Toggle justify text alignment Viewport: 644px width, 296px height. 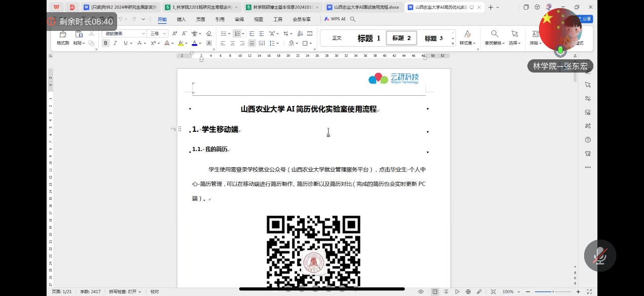coord(252,43)
